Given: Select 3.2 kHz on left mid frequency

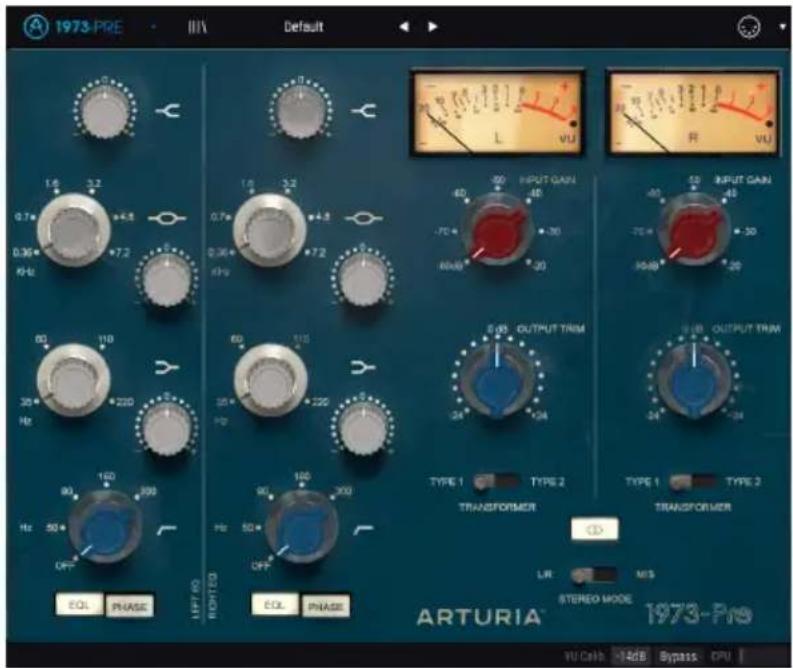Looking at the screenshot, I should [x=94, y=185].
